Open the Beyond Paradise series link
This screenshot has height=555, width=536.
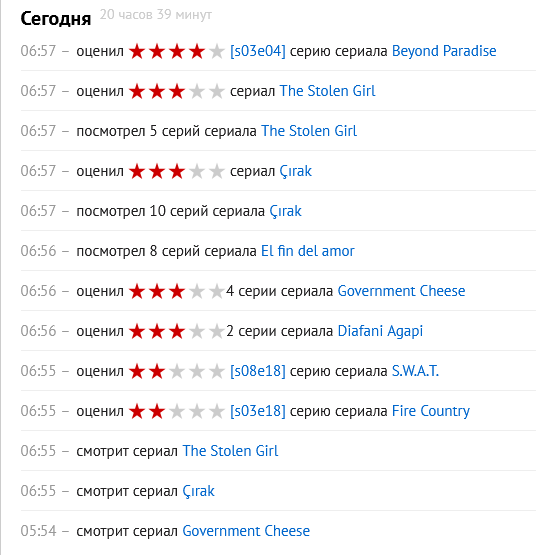click(x=444, y=51)
